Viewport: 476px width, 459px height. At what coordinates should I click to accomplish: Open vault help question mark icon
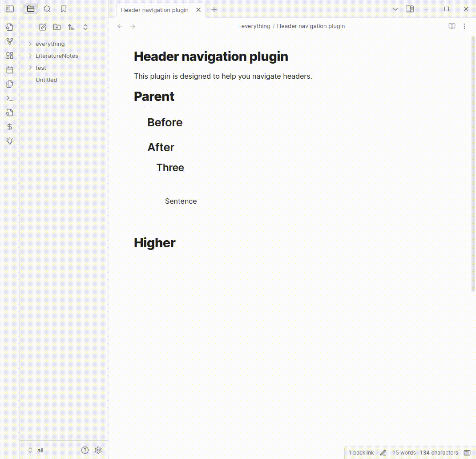coord(85,450)
